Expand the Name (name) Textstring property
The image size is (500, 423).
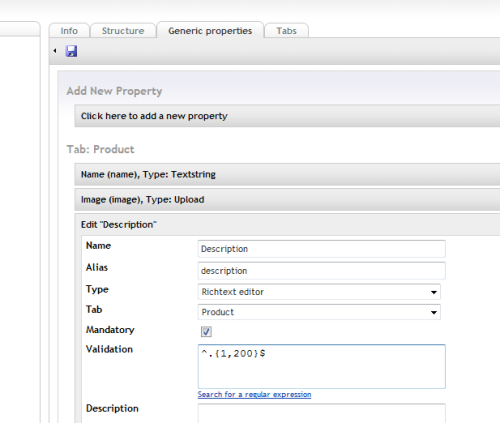coord(287,174)
